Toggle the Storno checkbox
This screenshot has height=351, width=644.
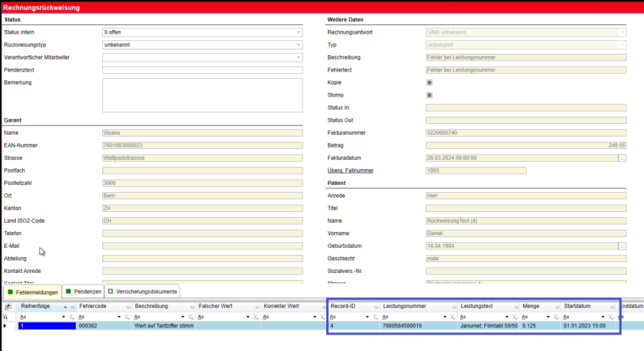[x=429, y=95]
